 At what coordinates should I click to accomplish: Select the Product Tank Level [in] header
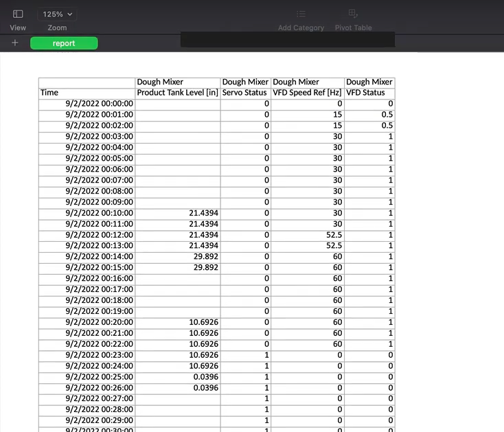point(178,93)
